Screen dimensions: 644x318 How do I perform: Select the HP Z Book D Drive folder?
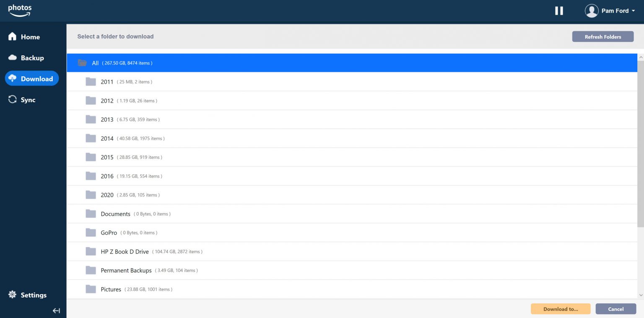[x=125, y=251]
